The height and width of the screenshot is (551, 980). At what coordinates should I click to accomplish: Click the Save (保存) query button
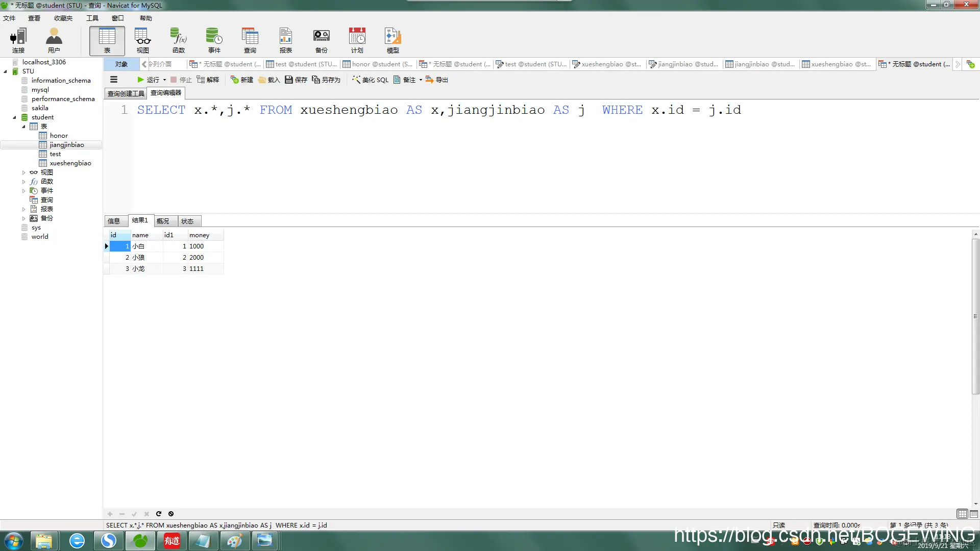coord(296,80)
